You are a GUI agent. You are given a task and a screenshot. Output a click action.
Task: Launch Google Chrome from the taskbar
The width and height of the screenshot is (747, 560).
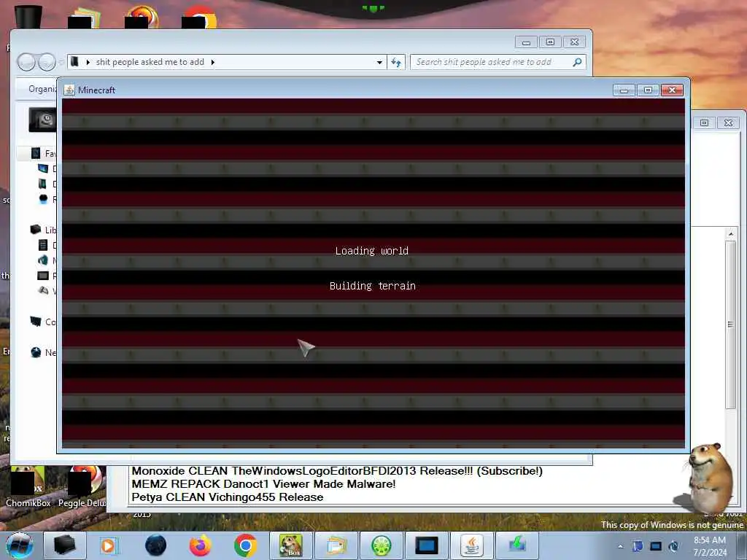click(x=245, y=545)
